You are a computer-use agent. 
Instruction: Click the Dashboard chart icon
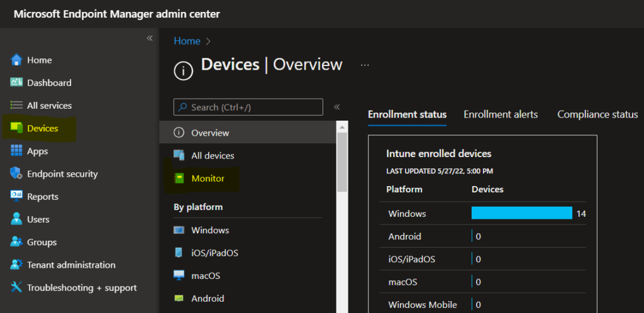[16, 82]
